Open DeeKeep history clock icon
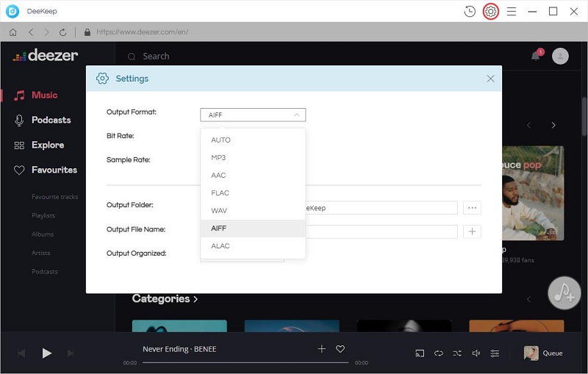The image size is (588, 374). [x=470, y=12]
